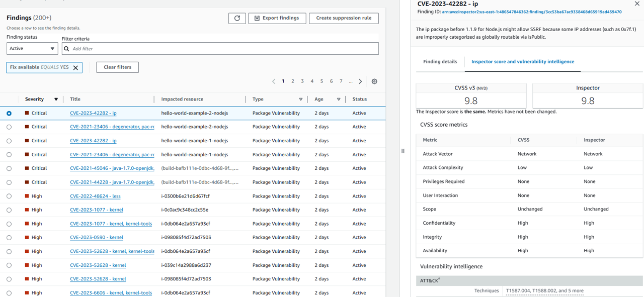Click resource i-039c14a2988a6d237 cell

(186, 265)
